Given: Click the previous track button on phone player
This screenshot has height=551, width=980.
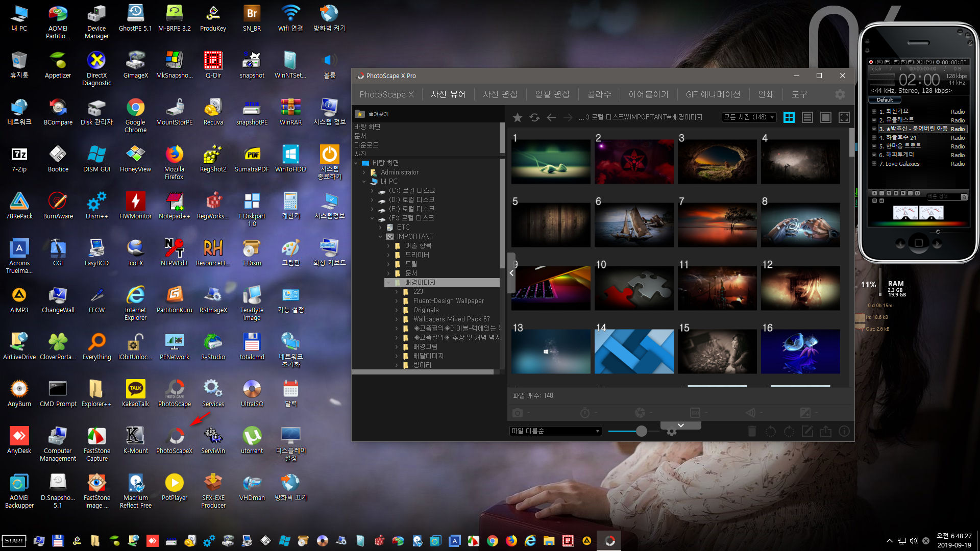Looking at the screenshot, I should pos(900,243).
